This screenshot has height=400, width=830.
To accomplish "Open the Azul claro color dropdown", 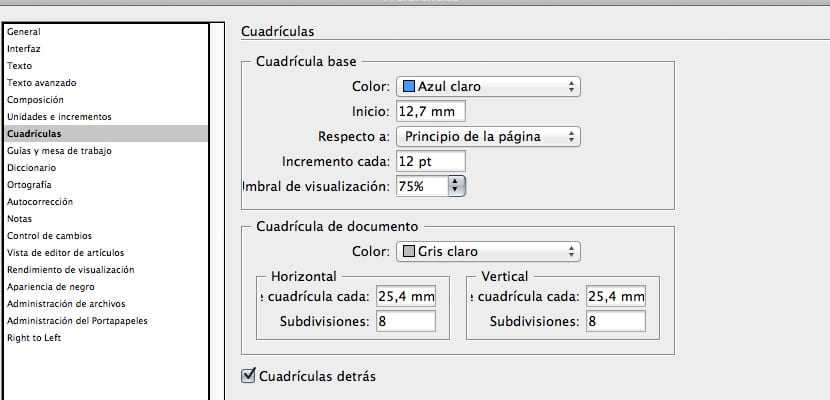I will (x=488, y=87).
